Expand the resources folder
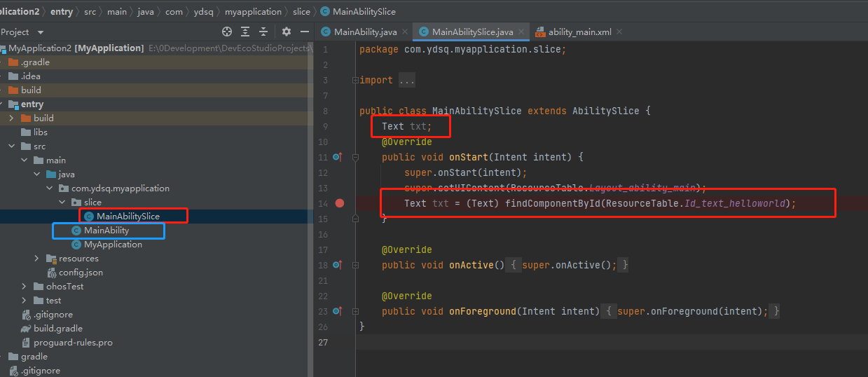868x377 pixels. 37,259
